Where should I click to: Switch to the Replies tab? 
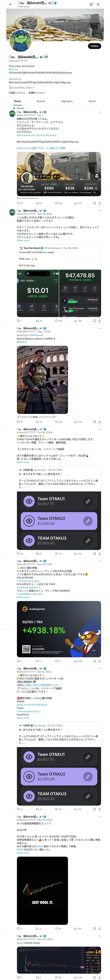click(41, 101)
